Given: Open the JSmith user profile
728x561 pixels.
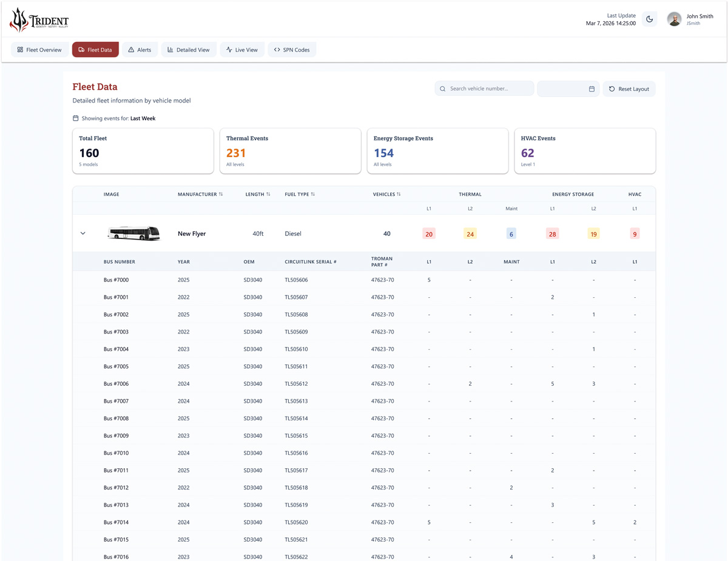Looking at the screenshot, I should tap(687, 19).
